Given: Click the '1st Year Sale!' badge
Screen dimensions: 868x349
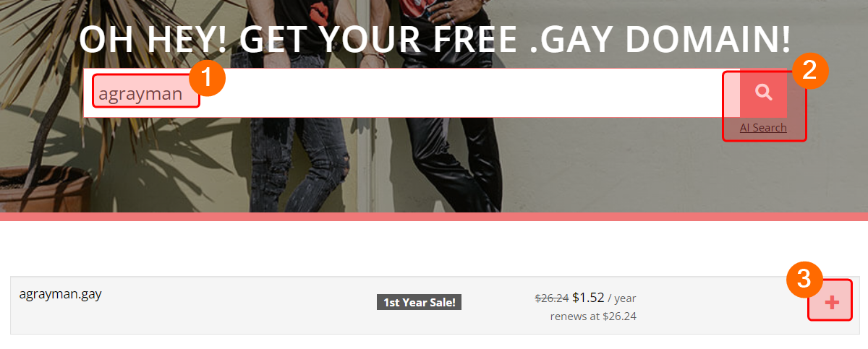Looking at the screenshot, I should click(x=419, y=302).
